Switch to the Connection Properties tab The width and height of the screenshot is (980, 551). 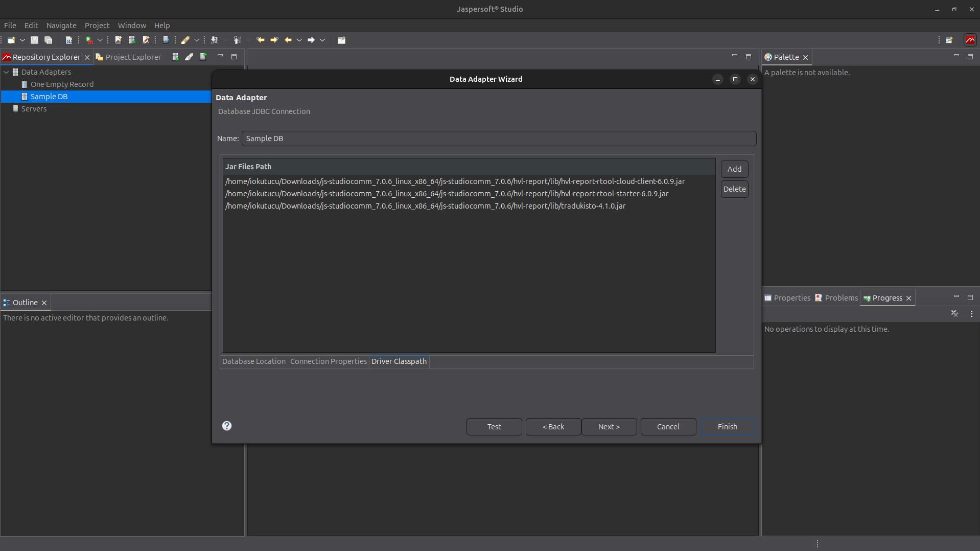click(x=329, y=361)
